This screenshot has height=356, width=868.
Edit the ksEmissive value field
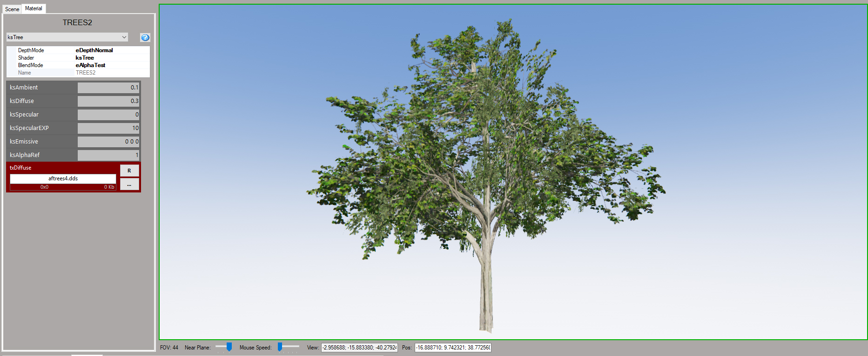108,142
